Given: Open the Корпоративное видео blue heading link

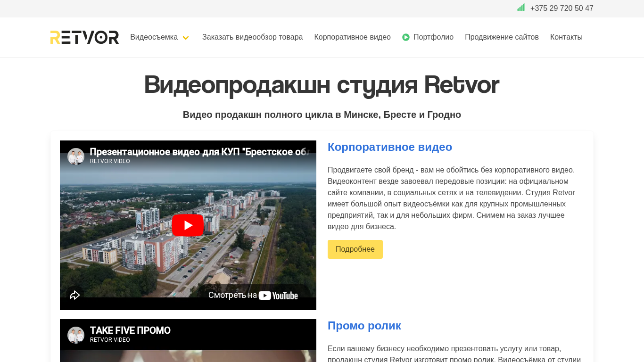Looking at the screenshot, I should [x=390, y=147].
